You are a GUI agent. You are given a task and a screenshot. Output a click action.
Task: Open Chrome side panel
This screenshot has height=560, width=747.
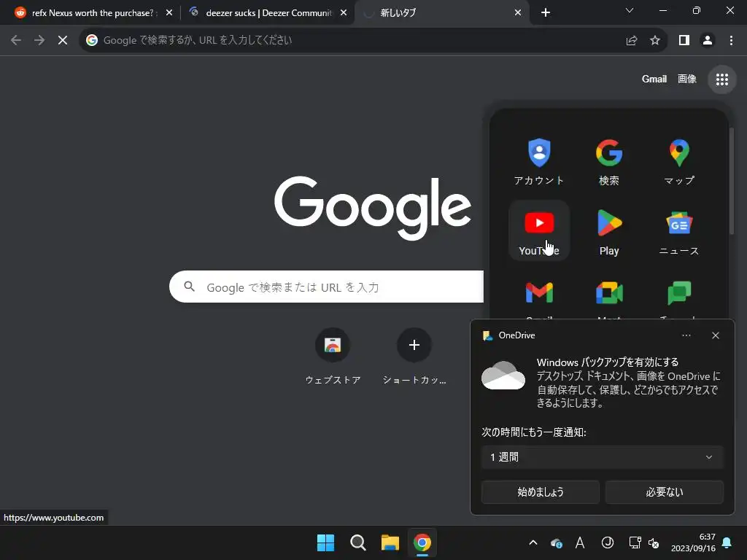(x=684, y=41)
